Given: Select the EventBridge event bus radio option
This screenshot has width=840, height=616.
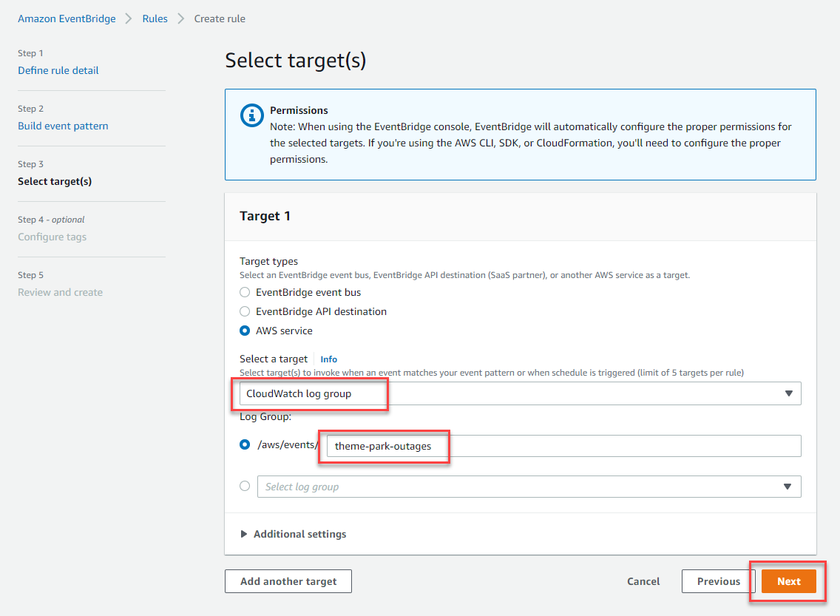Looking at the screenshot, I should click(x=245, y=292).
